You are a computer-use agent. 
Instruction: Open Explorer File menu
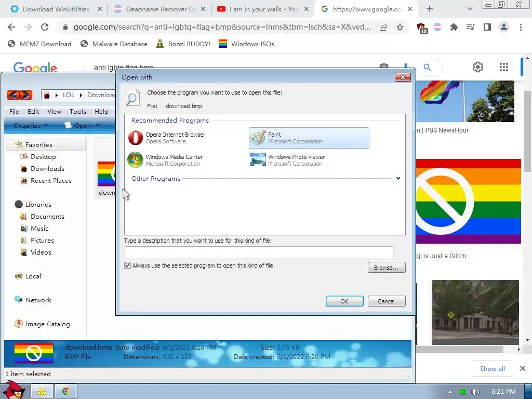(x=14, y=111)
